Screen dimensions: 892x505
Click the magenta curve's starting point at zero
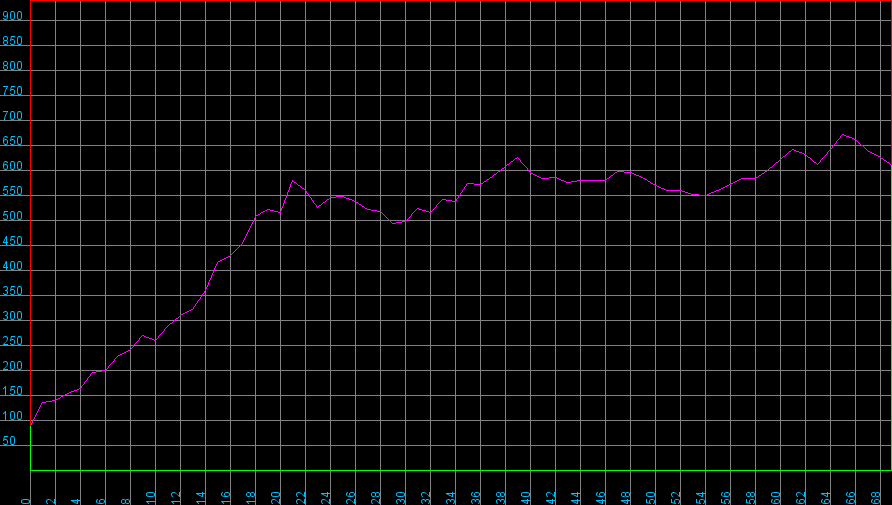click(x=31, y=425)
